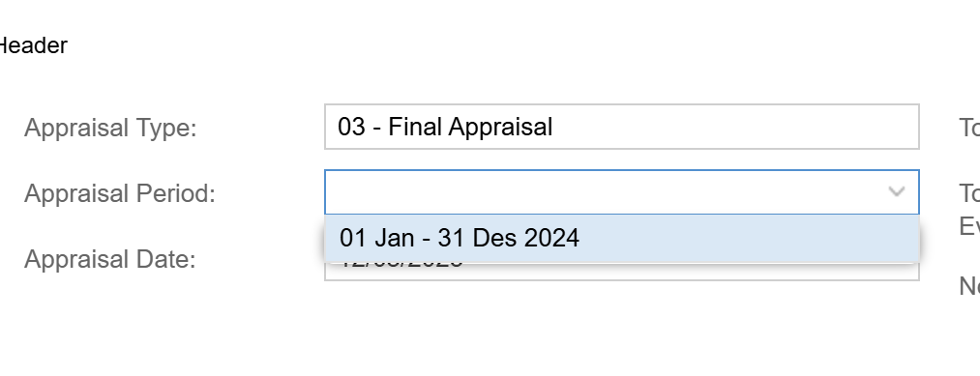
Task: Click the Appraisal Type input field
Action: point(622,127)
